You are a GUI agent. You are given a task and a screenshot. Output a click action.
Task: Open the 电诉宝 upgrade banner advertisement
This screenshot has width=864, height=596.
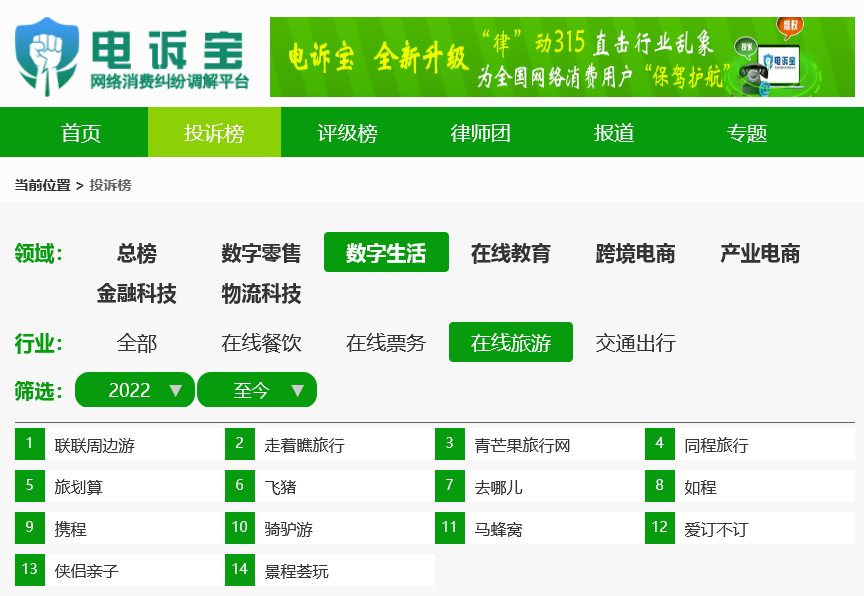point(562,57)
